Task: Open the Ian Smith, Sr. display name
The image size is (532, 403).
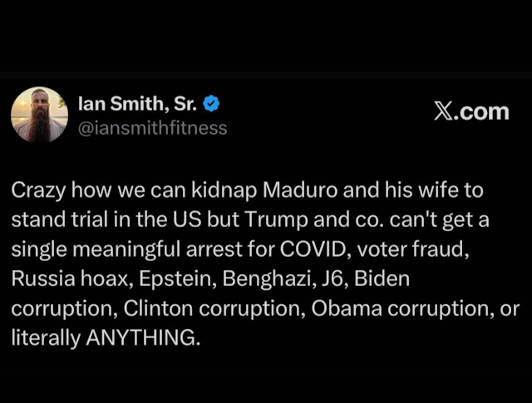Action: pos(139,104)
